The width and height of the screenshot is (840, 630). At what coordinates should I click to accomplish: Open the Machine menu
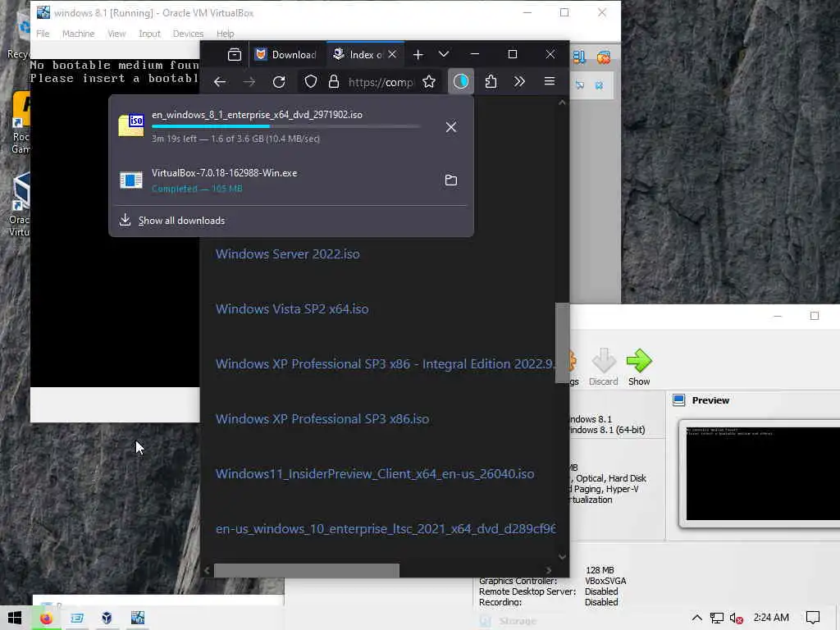tap(78, 34)
